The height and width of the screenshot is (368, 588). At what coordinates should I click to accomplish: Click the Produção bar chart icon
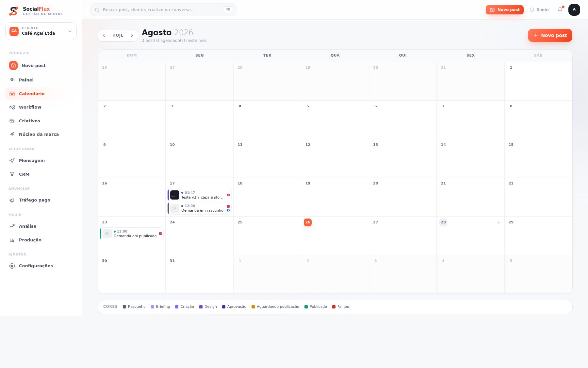(x=12, y=240)
